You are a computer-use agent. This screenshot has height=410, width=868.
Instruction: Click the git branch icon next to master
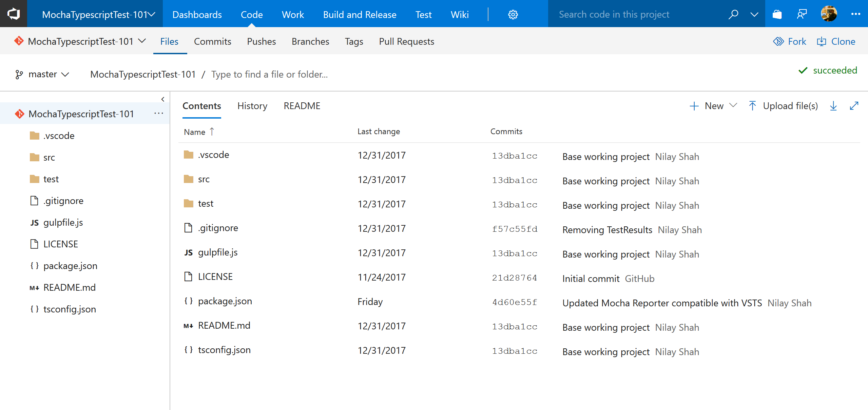click(19, 75)
